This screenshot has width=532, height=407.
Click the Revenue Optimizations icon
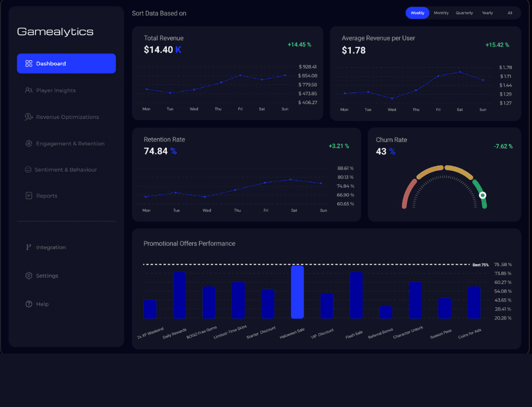click(x=29, y=117)
